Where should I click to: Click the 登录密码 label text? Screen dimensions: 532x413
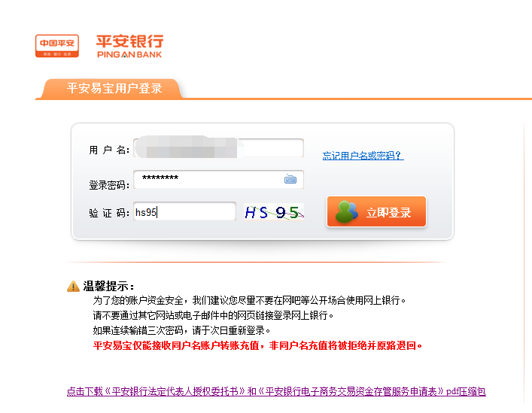pyautogui.click(x=109, y=185)
